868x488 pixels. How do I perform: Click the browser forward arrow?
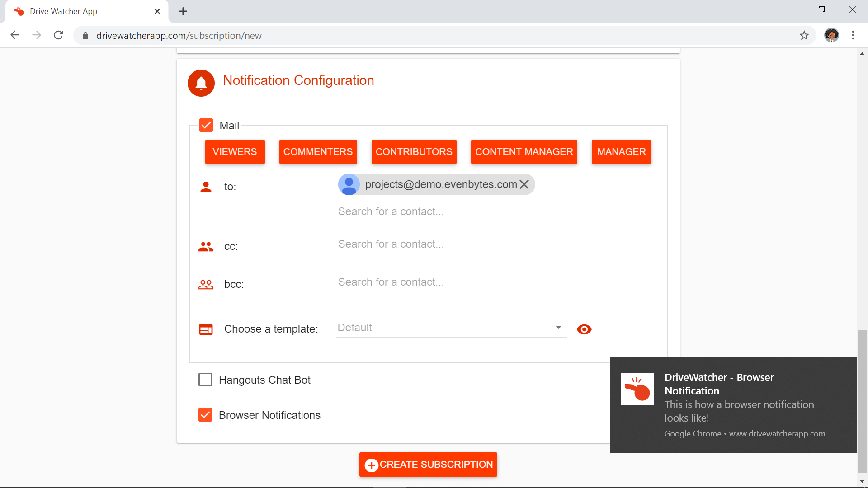(37, 35)
